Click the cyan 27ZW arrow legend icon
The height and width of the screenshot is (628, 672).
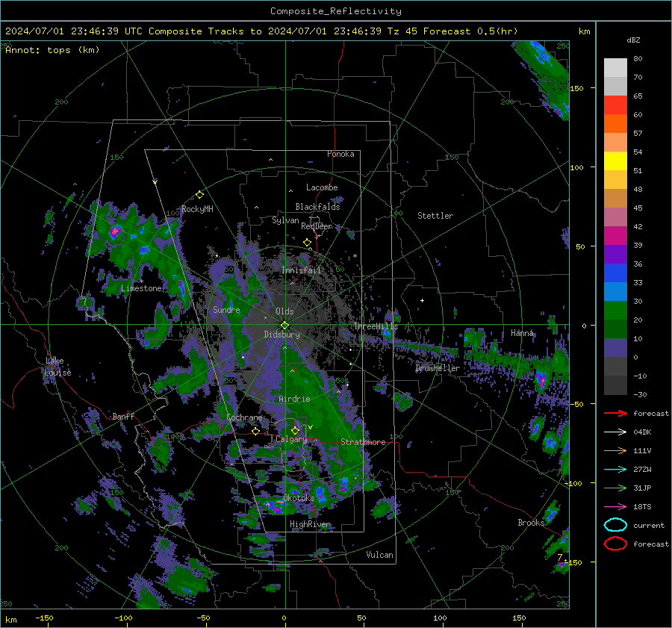tap(615, 470)
